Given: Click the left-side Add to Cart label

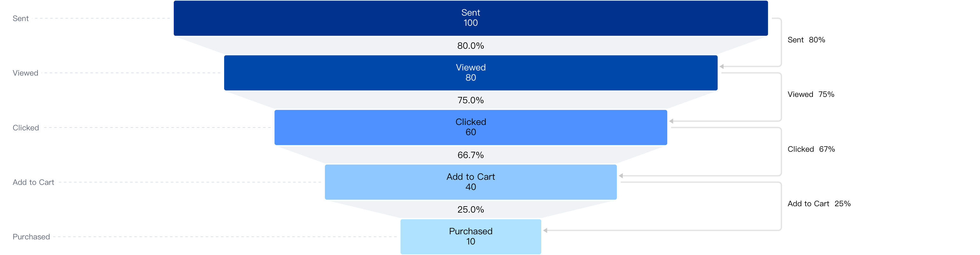Looking at the screenshot, I should tap(33, 182).
